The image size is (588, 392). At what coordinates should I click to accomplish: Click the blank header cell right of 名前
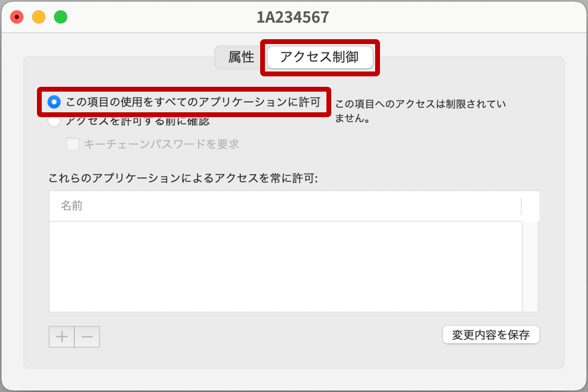click(x=530, y=206)
